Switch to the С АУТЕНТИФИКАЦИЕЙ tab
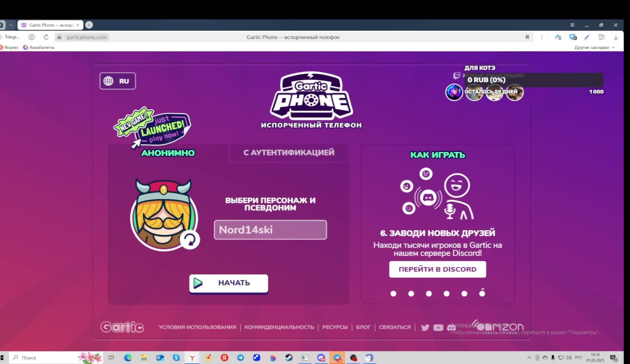 click(x=289, y=152)
